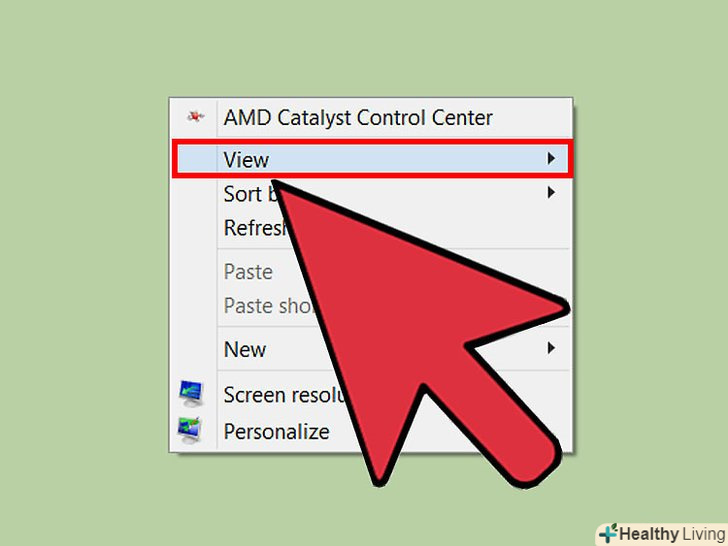Click the red highlight border around View
Screen dimensions: 728x546
coord(372,159)
